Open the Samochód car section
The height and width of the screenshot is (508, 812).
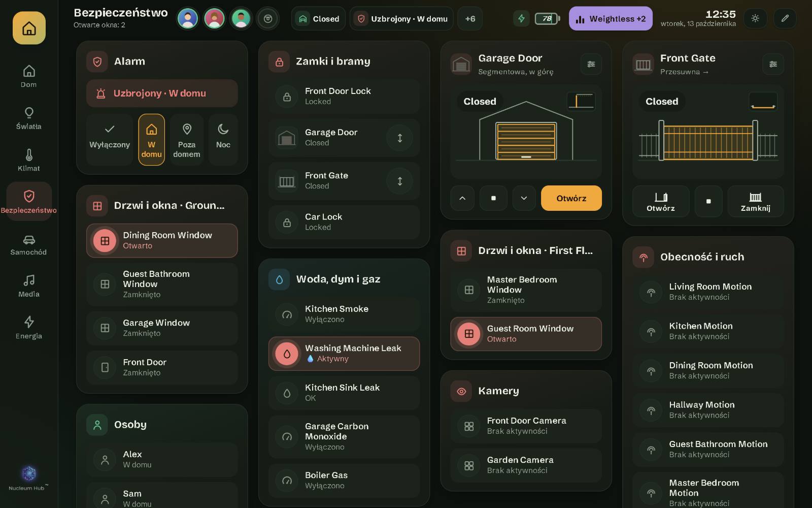pyautogui.click(x=29, y=244)
